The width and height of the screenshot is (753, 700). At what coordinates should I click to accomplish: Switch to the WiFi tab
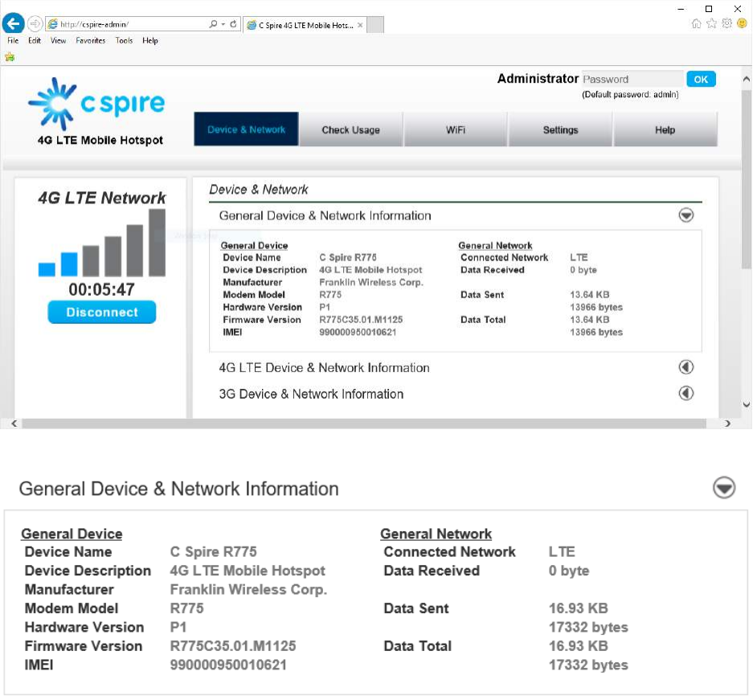(456, 129)
